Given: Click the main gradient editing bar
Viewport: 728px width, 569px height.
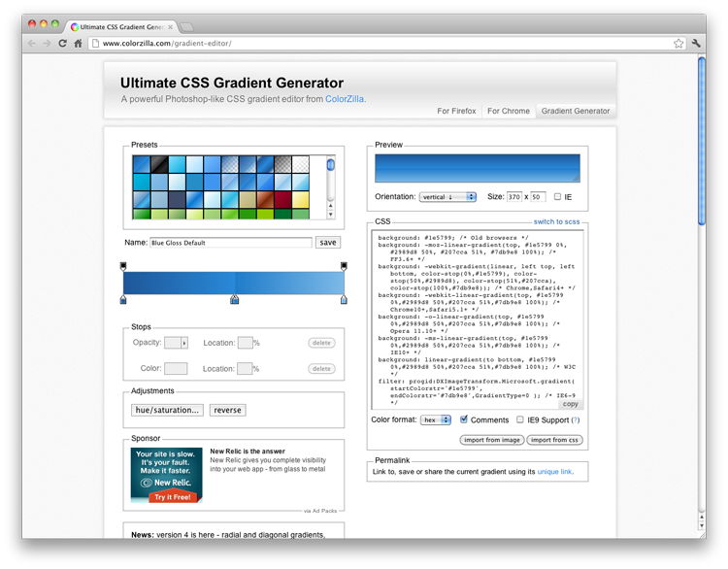Looking at the screenshot, I should pos(234,283).
